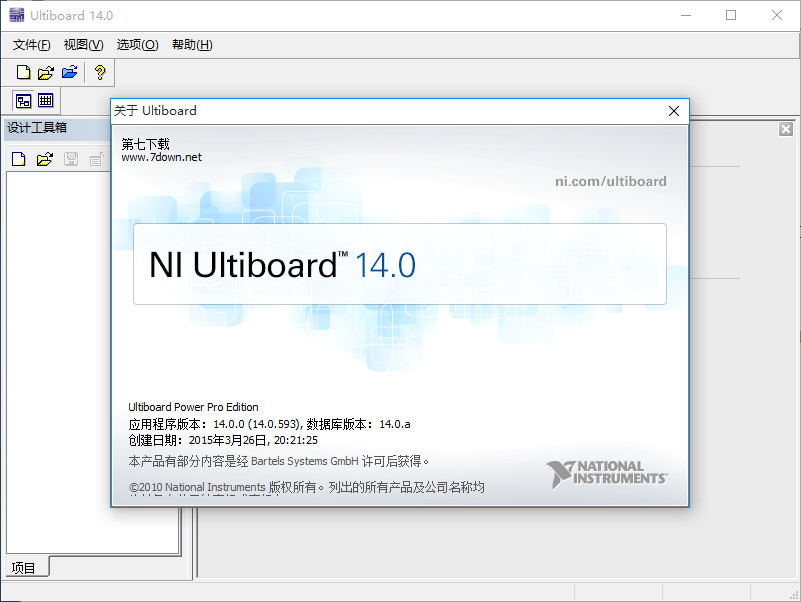
Task: Click the National Instruments logo
Action: [606, 474]
